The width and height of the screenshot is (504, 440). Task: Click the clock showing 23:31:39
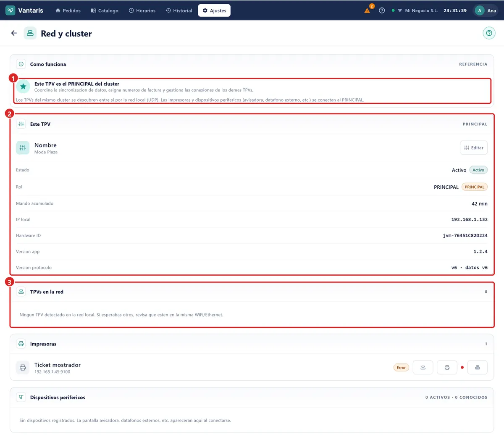(x=455, y=11)
